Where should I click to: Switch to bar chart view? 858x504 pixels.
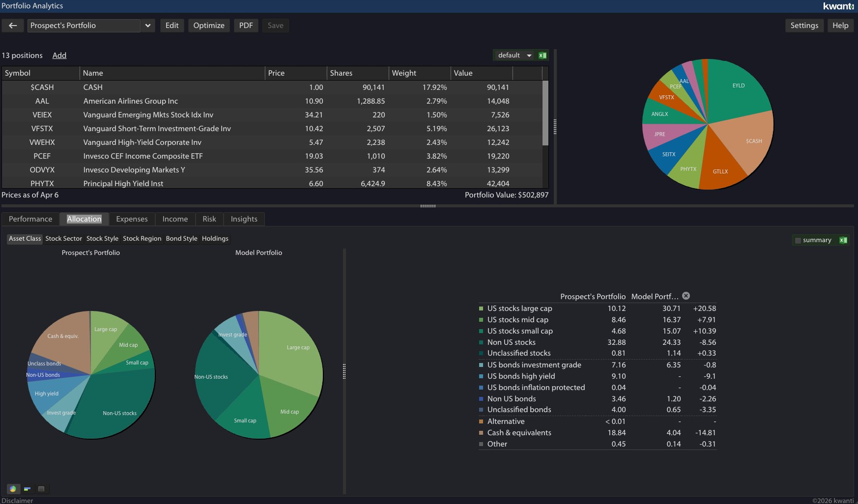(x=27, y=489)
